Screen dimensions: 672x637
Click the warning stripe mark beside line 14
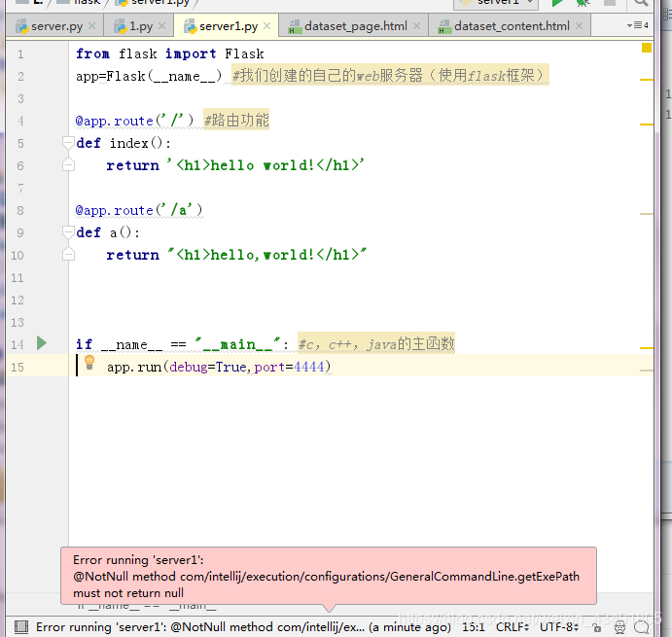point(647,348)
